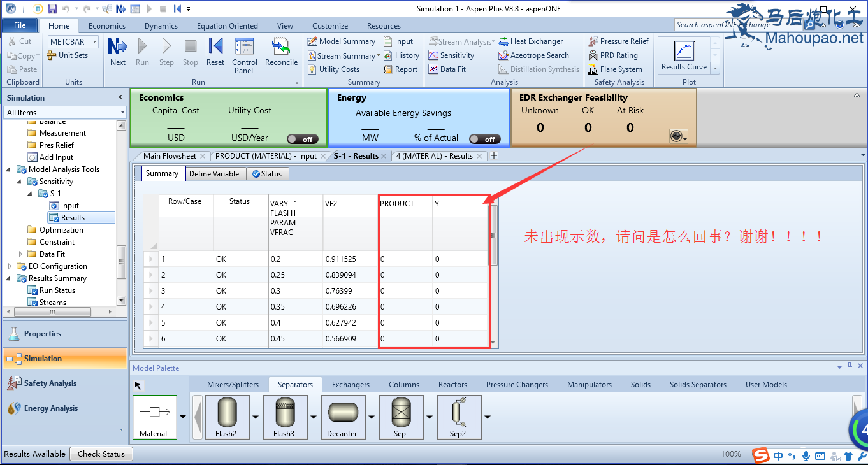
Task: Open PRD Rating
Action: tap(613, 55)
